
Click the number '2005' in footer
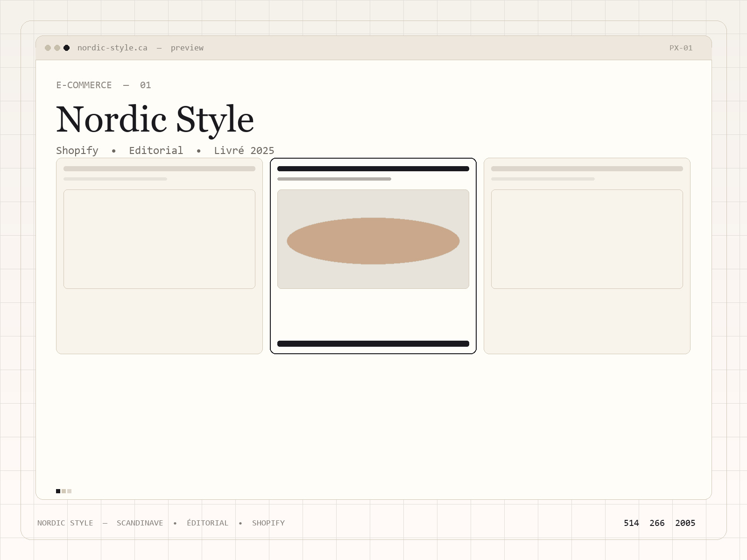click(685, 523)
